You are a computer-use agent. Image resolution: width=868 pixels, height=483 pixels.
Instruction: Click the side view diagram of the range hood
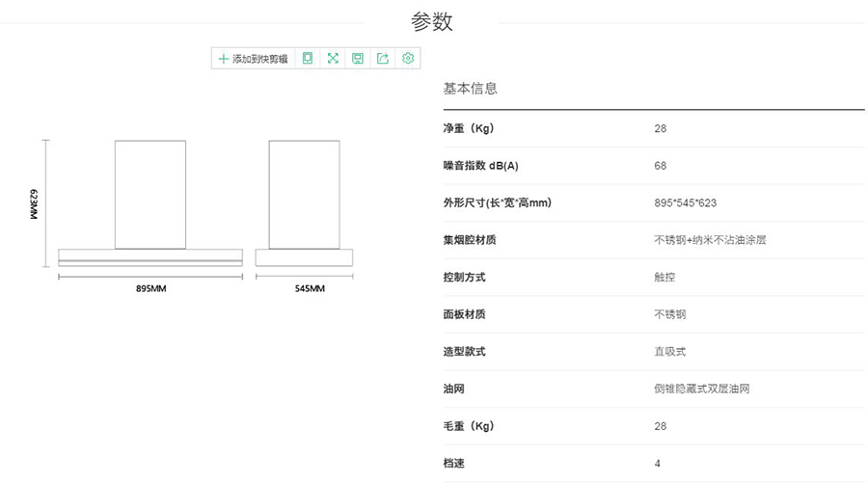pos(304,202)
